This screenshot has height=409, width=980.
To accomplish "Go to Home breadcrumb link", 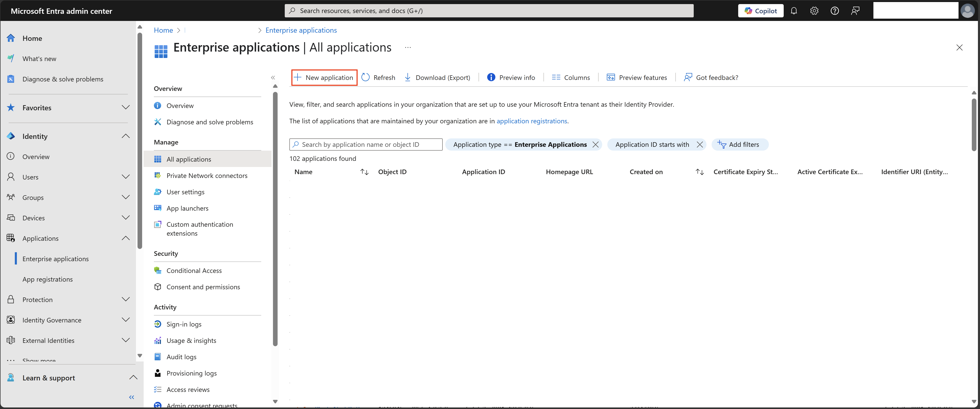I will pos(163,30).
